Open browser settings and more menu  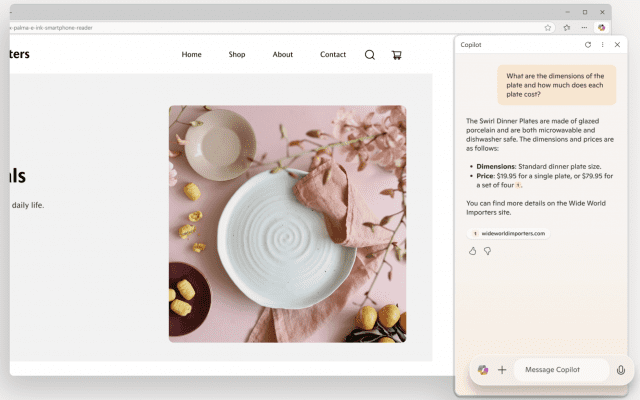pos(584,28)
